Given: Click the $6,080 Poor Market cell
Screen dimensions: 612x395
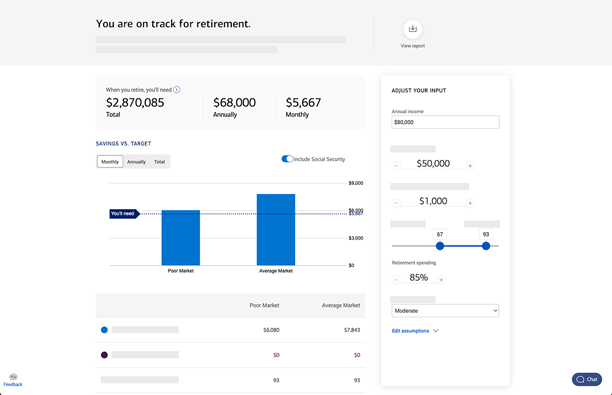Looking at the screenshot, I should [x=271, y=330].
